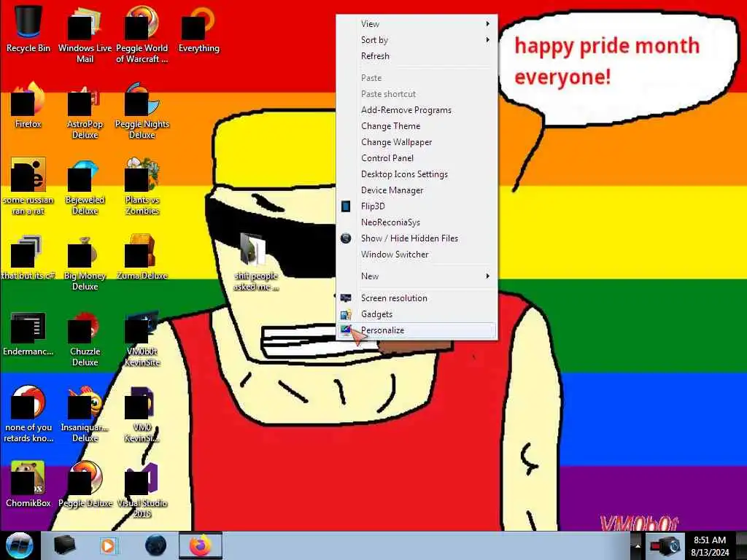Select ChomikBox desktop icon
This screenshot has height=560, width=747.
coord(28,484)
